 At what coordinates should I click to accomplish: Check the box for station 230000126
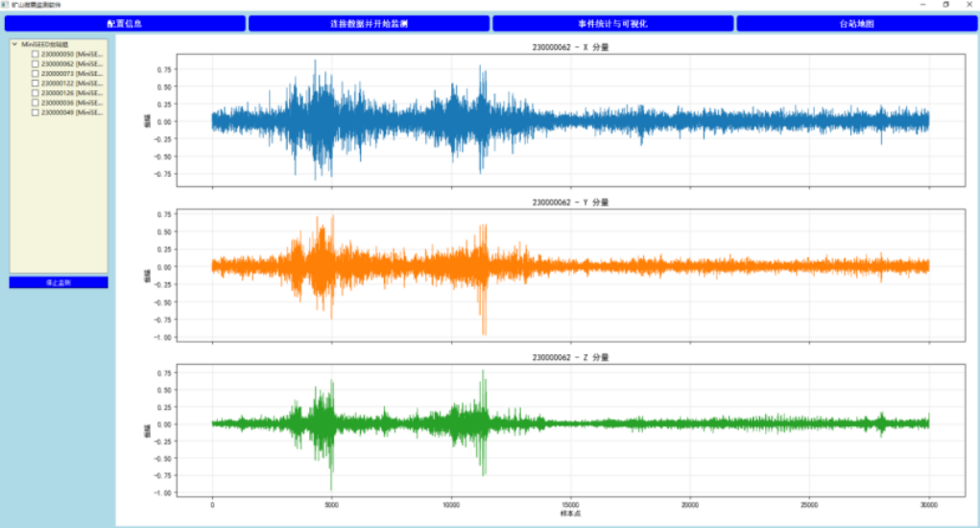[35, 93]
